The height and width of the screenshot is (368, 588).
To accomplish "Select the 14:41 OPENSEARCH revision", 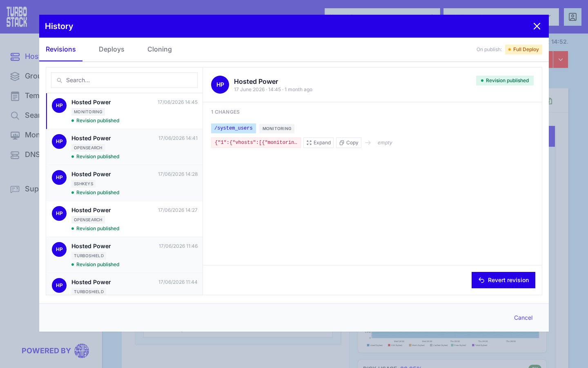I will pos(125,147).
